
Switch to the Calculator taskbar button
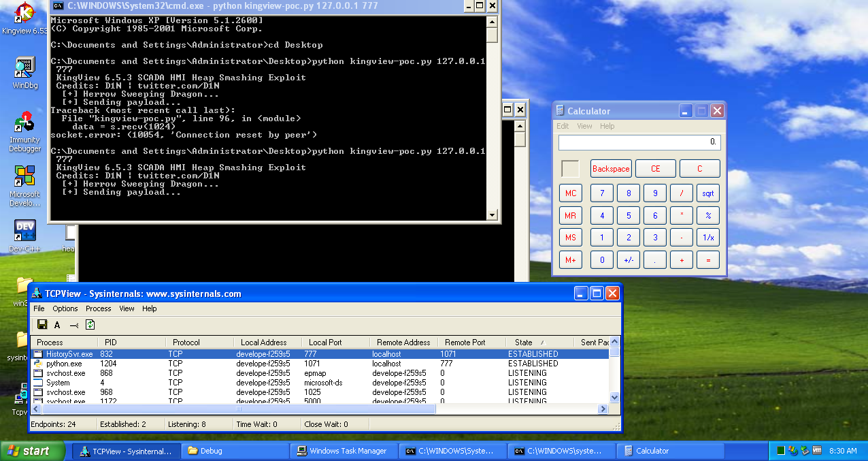(670, 451)
